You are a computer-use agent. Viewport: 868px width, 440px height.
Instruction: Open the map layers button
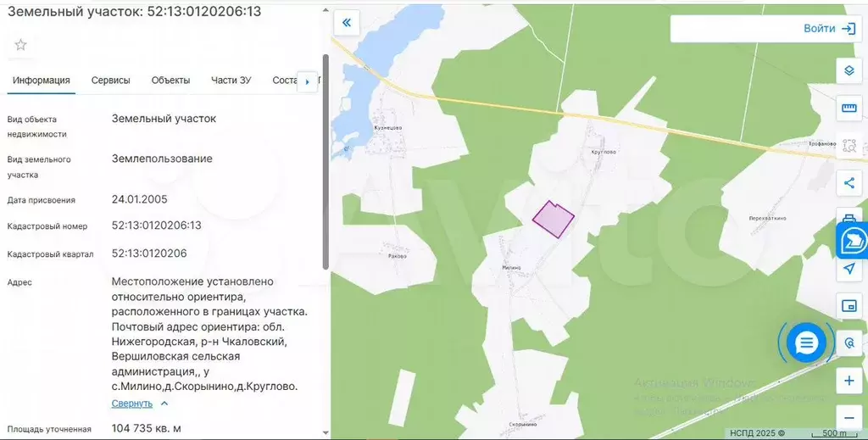pyautogui.click(x=849, y=71)
